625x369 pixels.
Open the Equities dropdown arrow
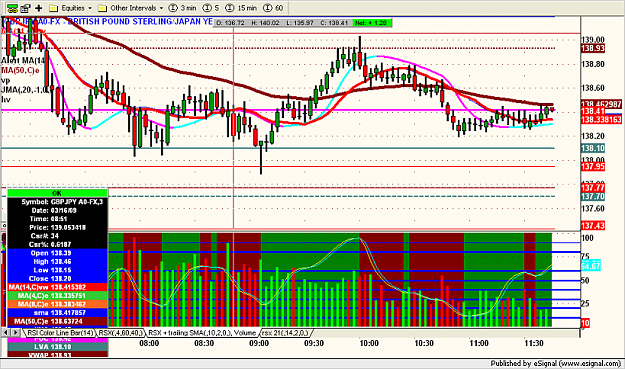[90, 8]
